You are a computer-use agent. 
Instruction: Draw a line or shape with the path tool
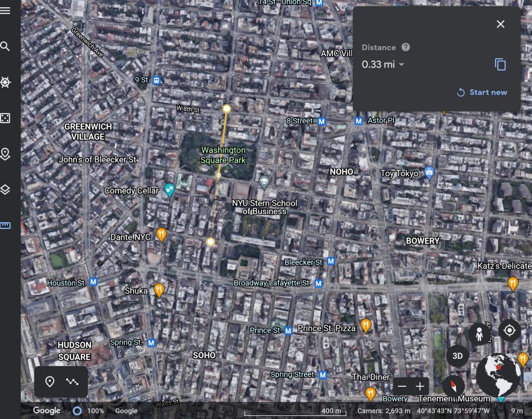point(72,382)
